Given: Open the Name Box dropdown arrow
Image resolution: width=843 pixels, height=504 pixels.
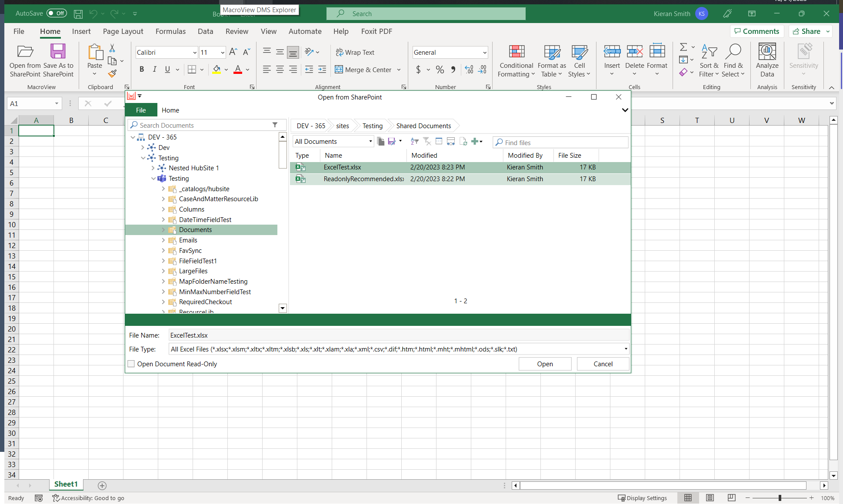Looking at the screenshot, I should pos(57,103).
